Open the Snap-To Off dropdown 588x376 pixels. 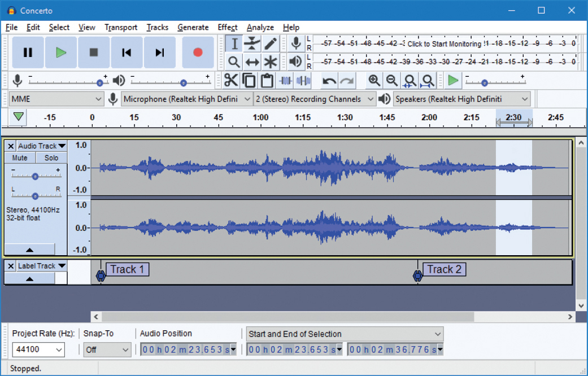coord(107,350)
